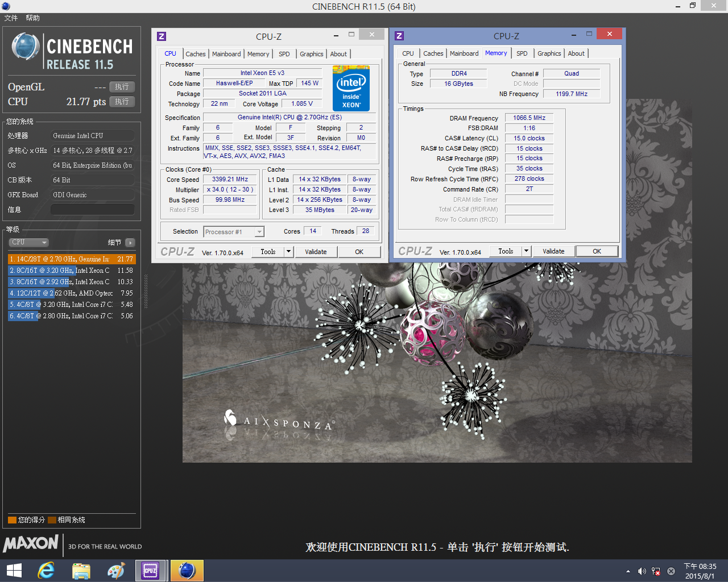Image resolution: width=728 pixels, height=582 pixels.
Task: Click the CPU-Z logo icon in the Memory window title bar
Action: 399,36
